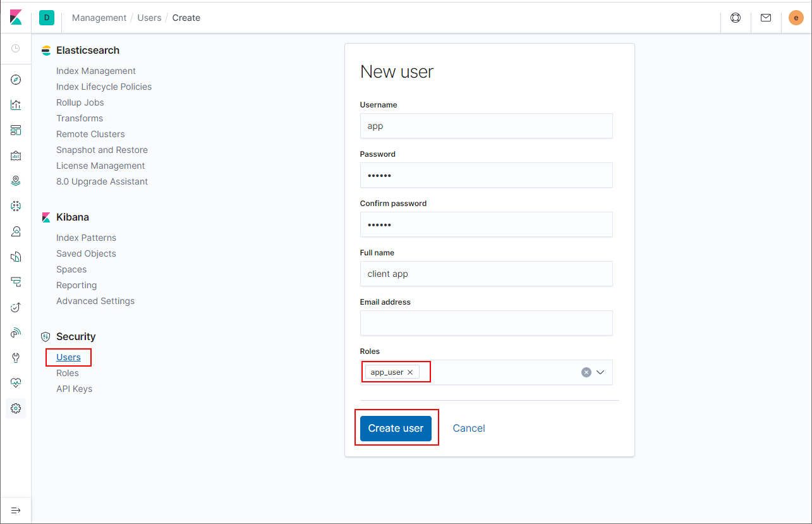Focus the Password field
812x524 pixels.
tap(487, 175)
